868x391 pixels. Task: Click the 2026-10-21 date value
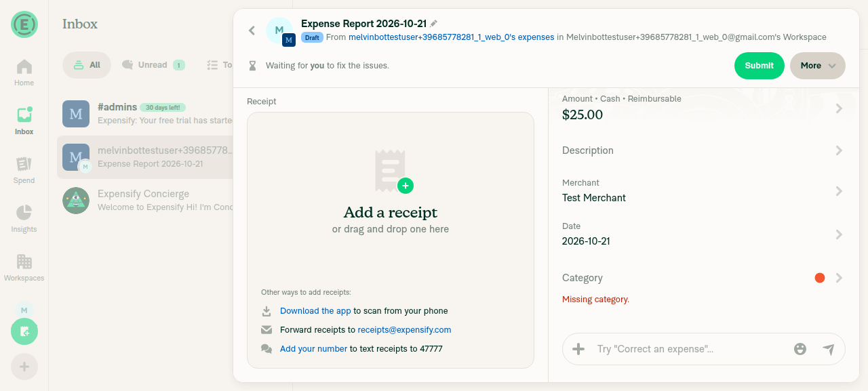[x=586, y=241]
